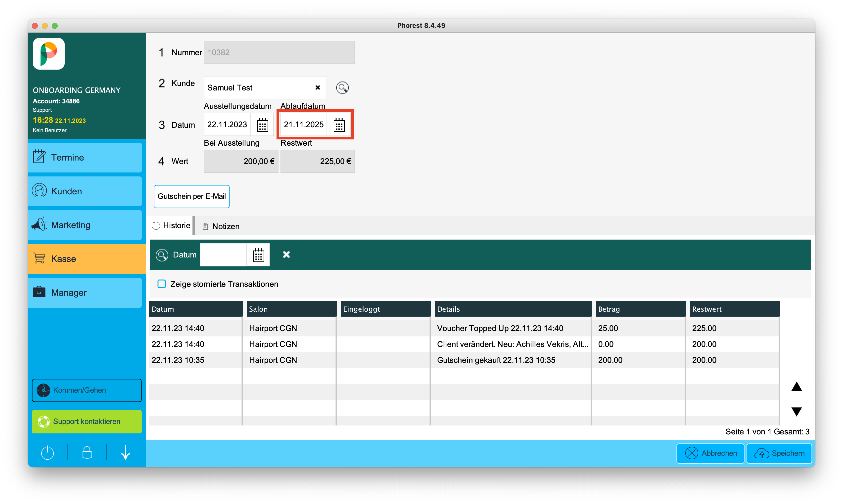Click the Account: 34886 text
Screen dimensions: 843x504
[56, 101]
